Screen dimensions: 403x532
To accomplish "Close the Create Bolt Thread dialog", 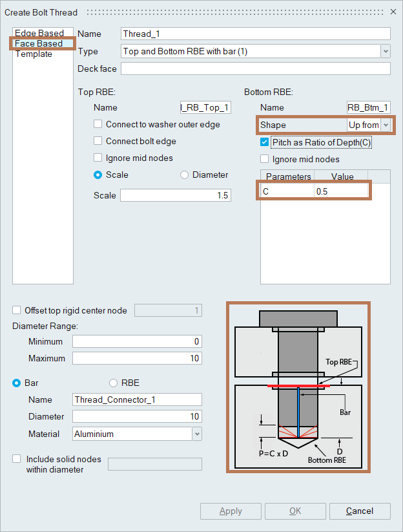I will pyautogui.click(x=393, y=12).
